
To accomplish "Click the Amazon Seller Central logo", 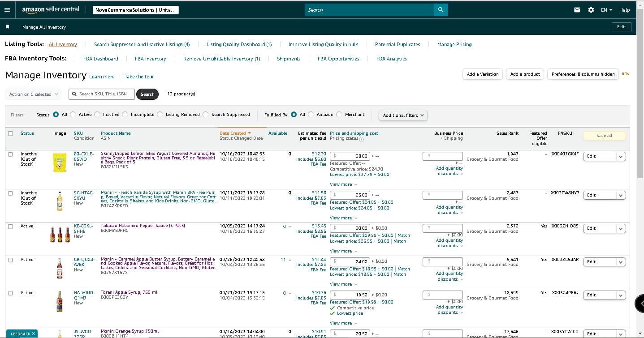I will (x=51, y=9).
